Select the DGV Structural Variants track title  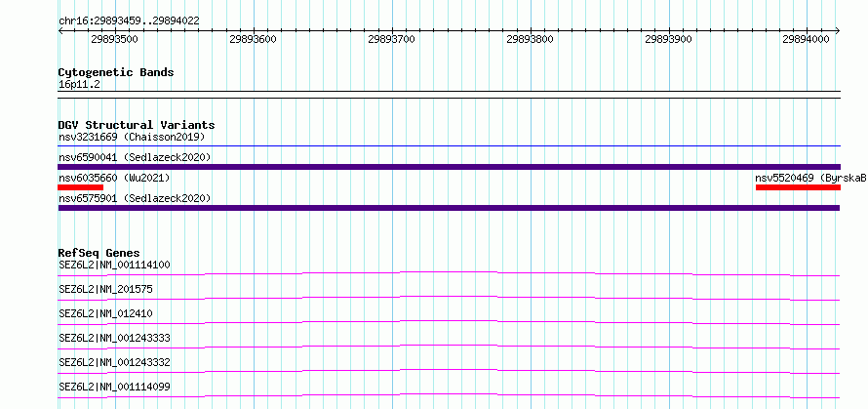coord(137,125)
